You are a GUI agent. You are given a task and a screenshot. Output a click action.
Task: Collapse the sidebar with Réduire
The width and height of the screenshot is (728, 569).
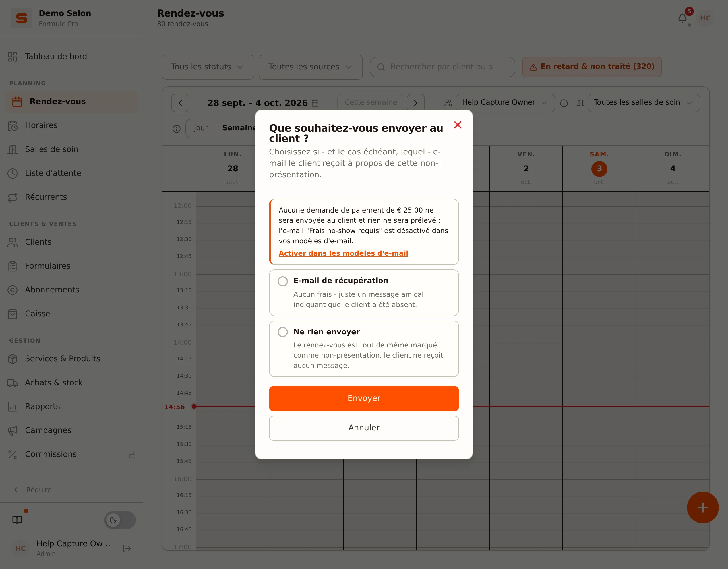click(x=71, y=490)
